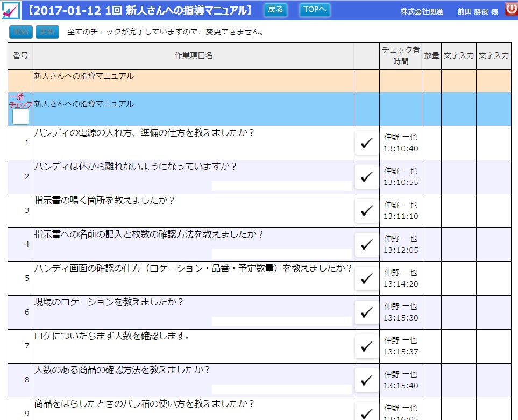The image size is (518, 420).
Task: Click the 開始 button
Action: pos(21,32)
